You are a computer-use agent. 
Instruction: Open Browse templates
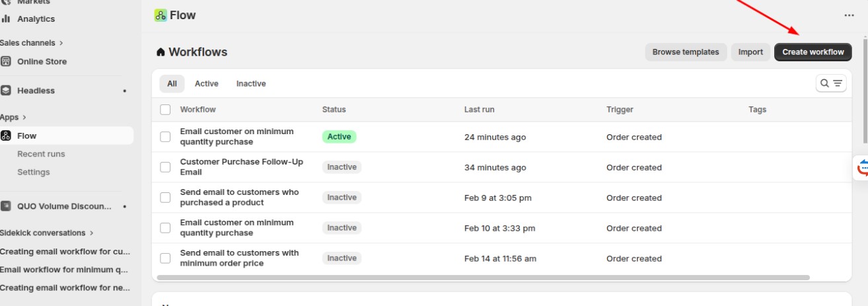click(x=685, y=52)
